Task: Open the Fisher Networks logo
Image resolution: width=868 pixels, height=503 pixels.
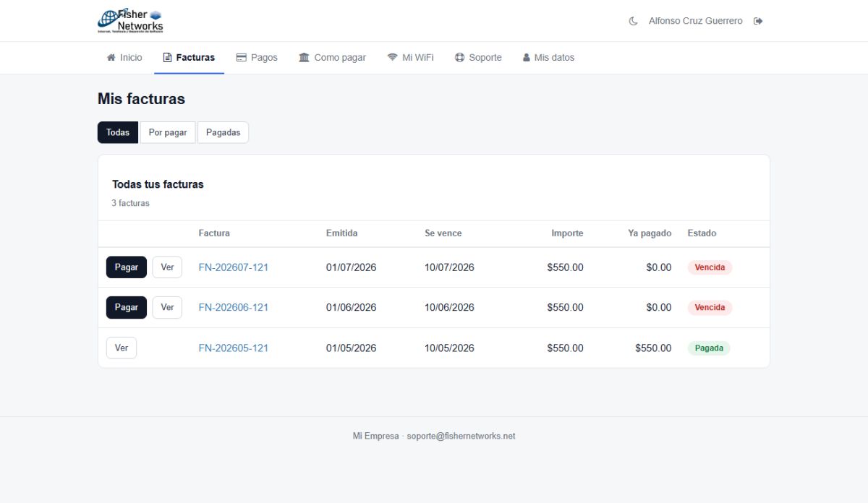Action: 130,21
